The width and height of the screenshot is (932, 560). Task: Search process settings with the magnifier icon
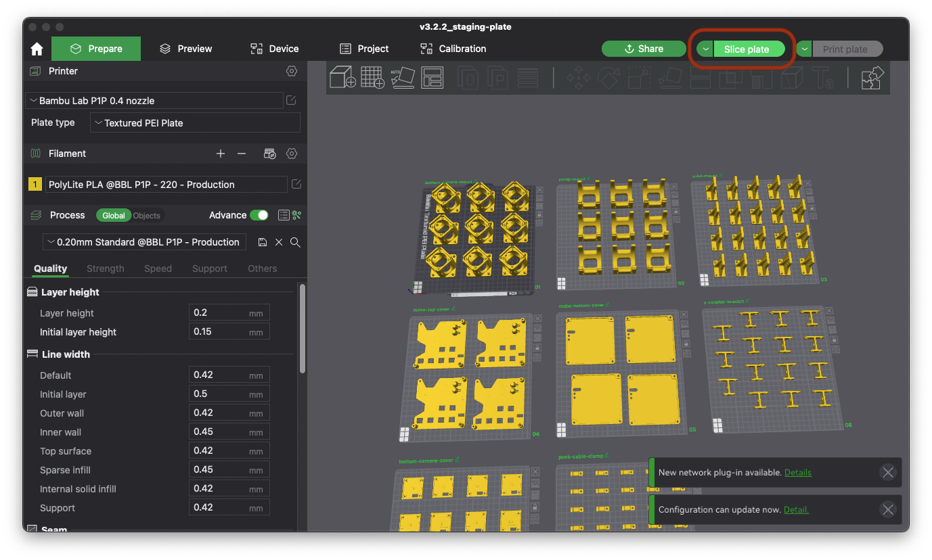pyautogui.click(x=295, y=242)
